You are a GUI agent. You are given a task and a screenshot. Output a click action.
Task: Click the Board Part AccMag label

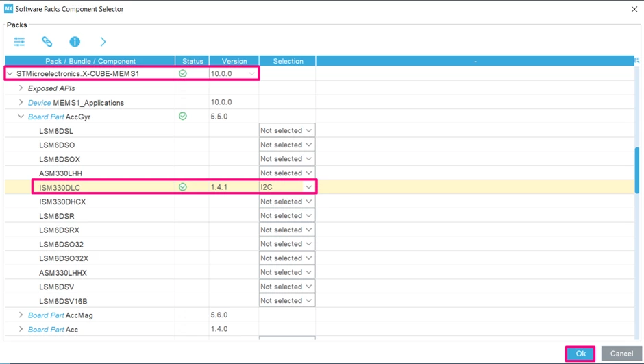(x=60, y=315)
